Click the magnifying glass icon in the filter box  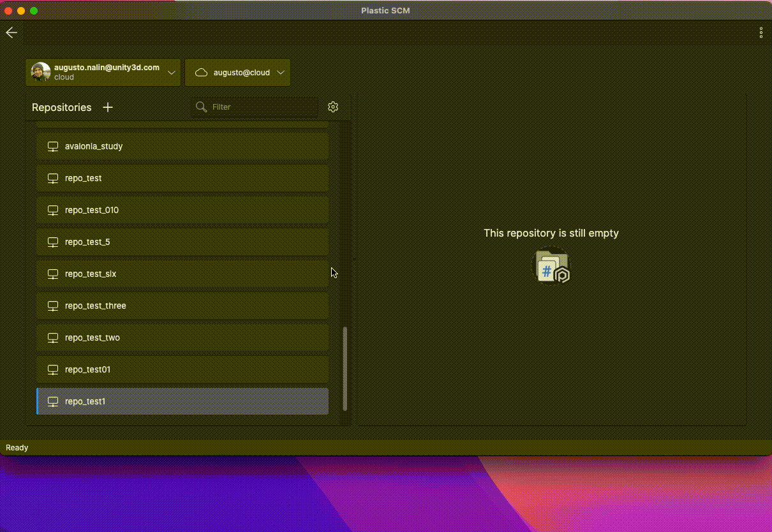tap(200, 107)
